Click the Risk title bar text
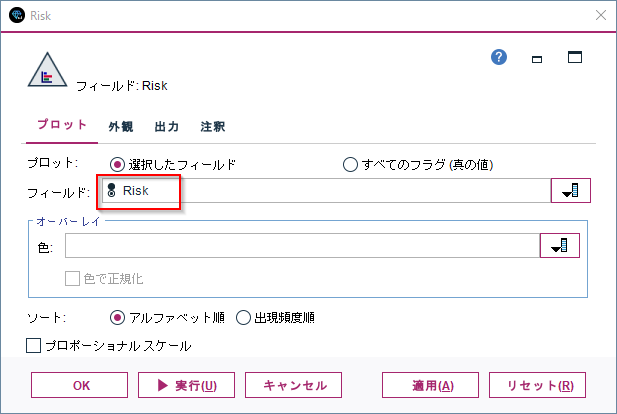Image resolution: width=617 pixels, height=414 pixels. coord(41,16)
